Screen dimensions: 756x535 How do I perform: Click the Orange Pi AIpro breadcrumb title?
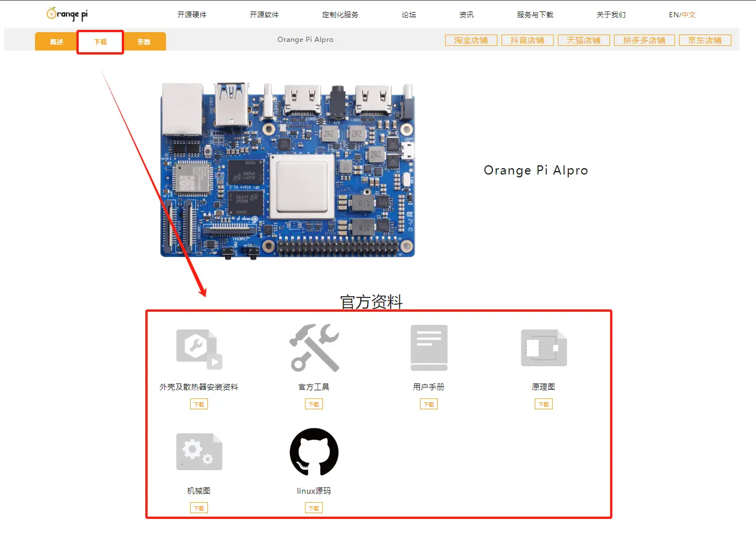coord(305,40)
